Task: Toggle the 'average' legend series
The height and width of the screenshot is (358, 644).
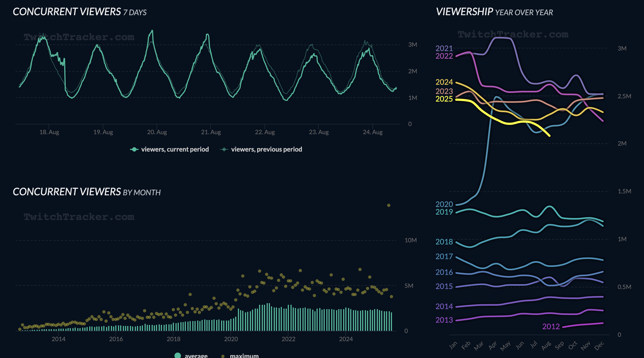Action: click(196, 356)
